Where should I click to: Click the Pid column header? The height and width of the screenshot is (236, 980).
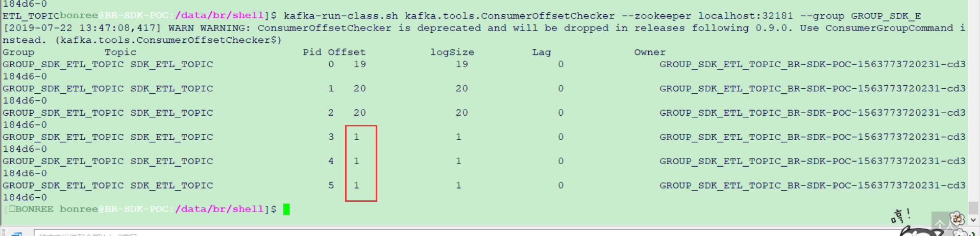(x=312, y=53)
